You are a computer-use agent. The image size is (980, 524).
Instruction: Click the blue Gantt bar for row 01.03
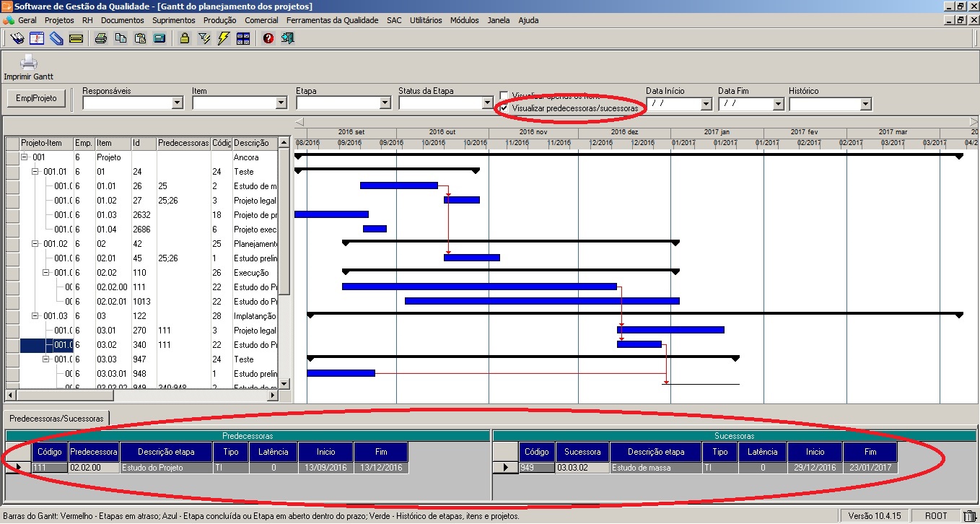[331, 214]
